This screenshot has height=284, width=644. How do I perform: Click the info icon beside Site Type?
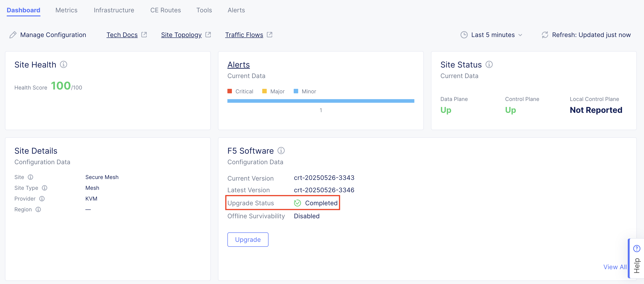(44, 188)
